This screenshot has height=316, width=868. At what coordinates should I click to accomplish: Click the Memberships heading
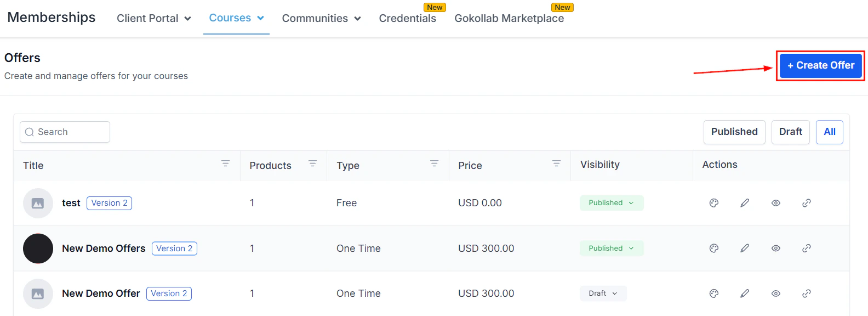[x=52, y=17]
